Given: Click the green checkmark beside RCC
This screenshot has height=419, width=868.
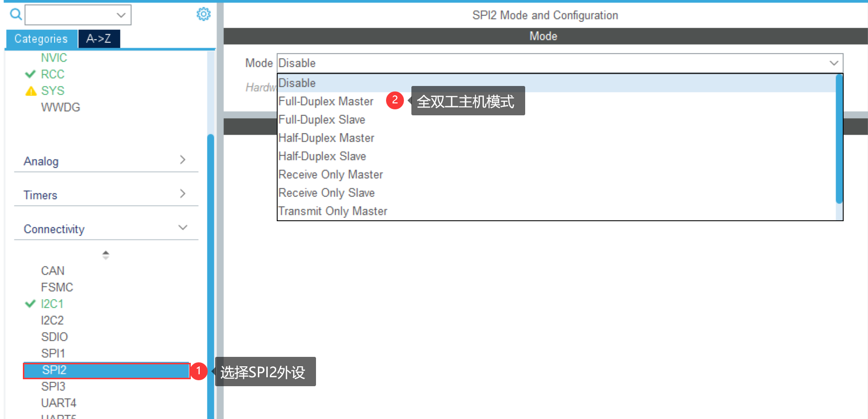Looking at the screenshot, I should (x=30, y=74).
